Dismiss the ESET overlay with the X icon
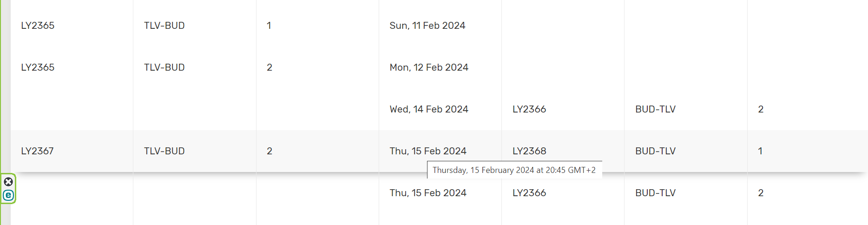The width and height of the screenshot is (868, 225). (x=8, y=182)
